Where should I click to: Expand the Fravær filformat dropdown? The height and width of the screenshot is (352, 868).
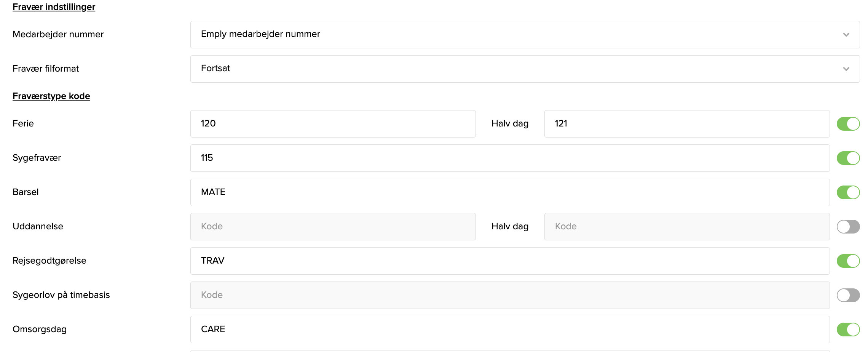tap(525, 69)
